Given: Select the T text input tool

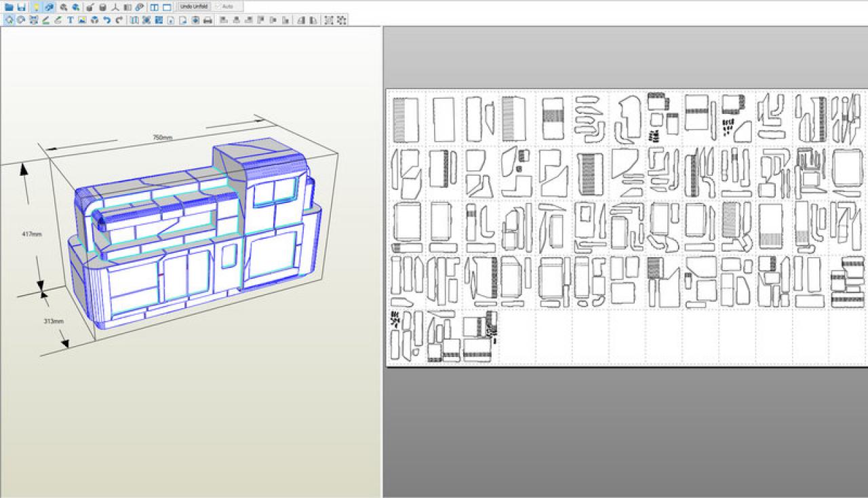Looking at the screenshot, I should [x=70, y=20].
